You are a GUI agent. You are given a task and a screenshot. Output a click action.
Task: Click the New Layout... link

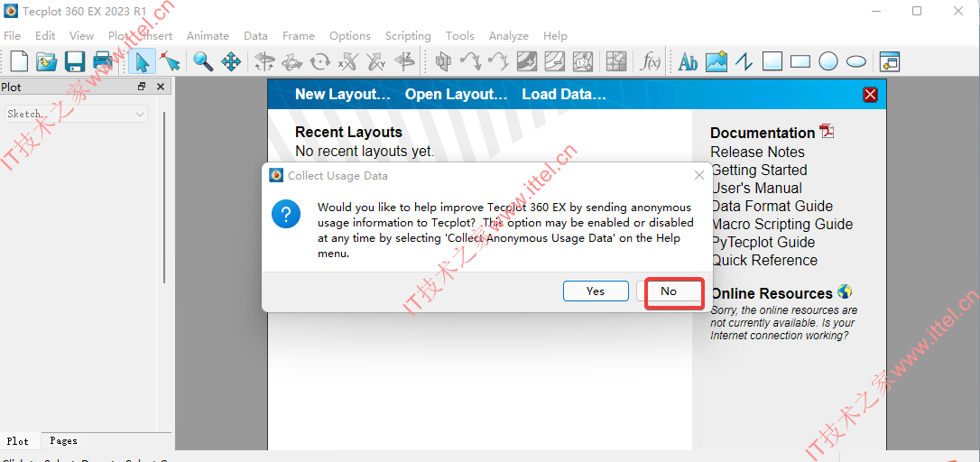click(343, 95)
